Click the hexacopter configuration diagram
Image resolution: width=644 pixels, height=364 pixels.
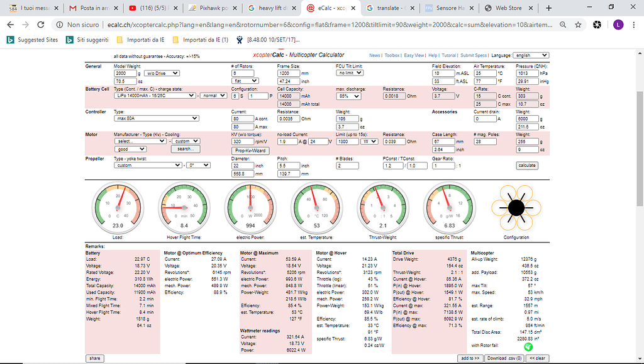(516, 207)
